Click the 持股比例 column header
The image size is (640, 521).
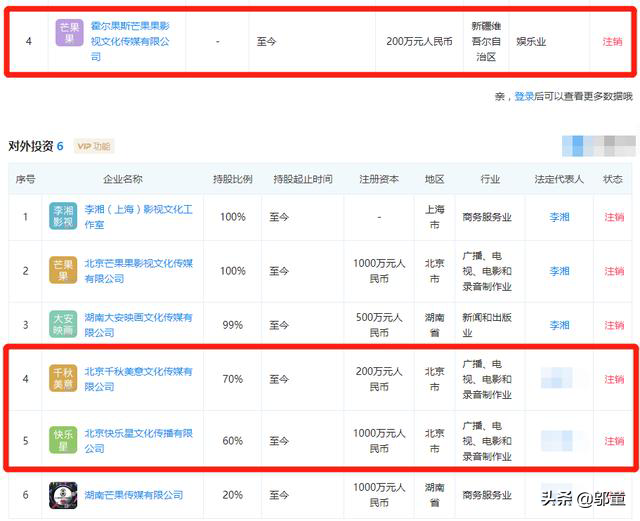(233, 179)
